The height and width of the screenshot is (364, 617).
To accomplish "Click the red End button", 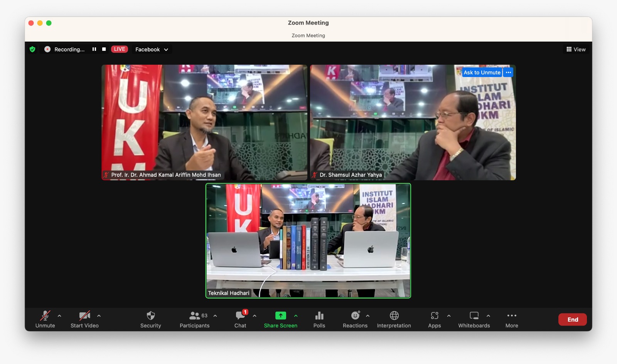I will [572, 319].
